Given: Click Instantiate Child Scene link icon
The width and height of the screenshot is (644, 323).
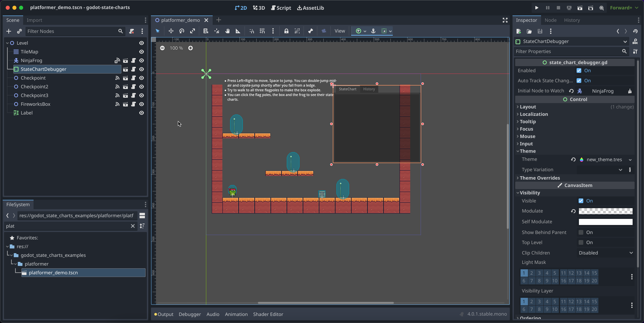Looking at the screenshot, I should 19,31.
